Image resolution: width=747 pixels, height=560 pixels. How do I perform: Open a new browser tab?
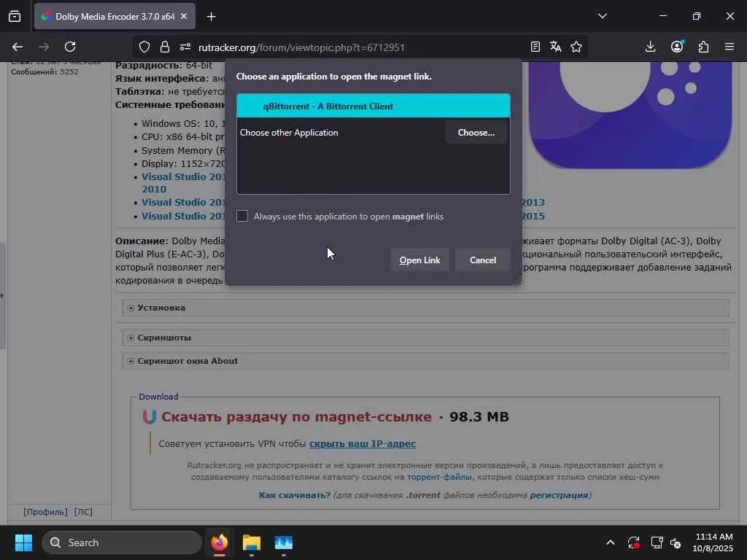[x=211, y=17]
